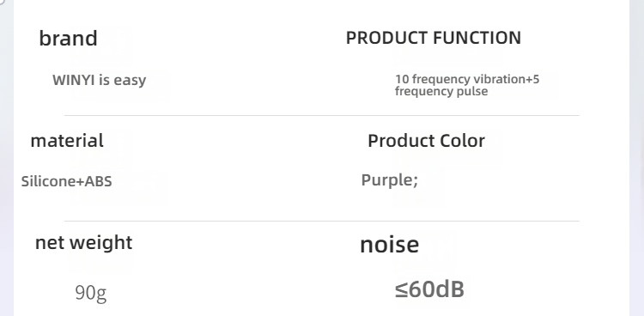Click the word 'Color' in Product Color
The width and height of the screenshot is (644, 316).
click(x=462, y=141)
